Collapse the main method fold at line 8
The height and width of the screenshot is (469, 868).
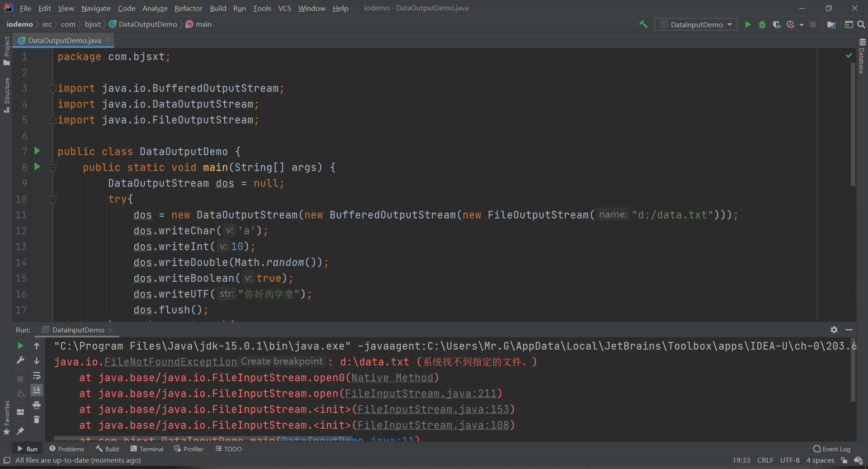click(53, 168)
